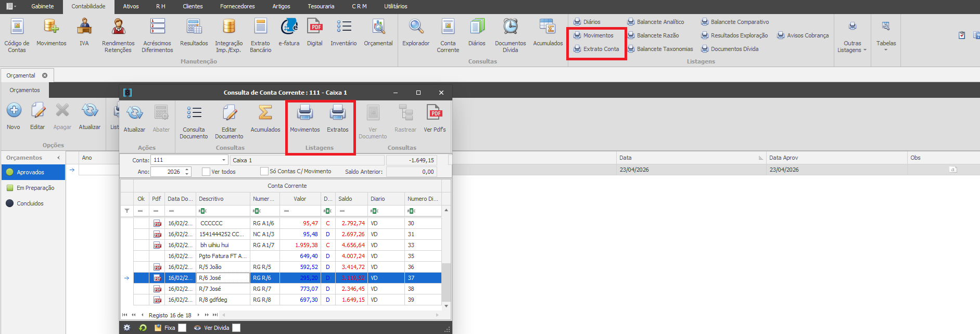Collapse the Orçamentos side panel
The image size is (980, 334).
click(58, 158)
